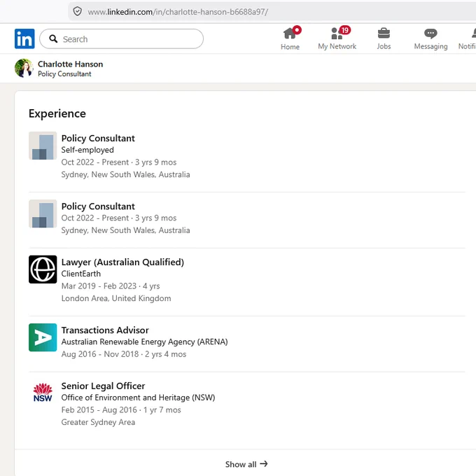Open the NSW waratah logo
This screenshot has width=476, height=476.
click(43, 393)
